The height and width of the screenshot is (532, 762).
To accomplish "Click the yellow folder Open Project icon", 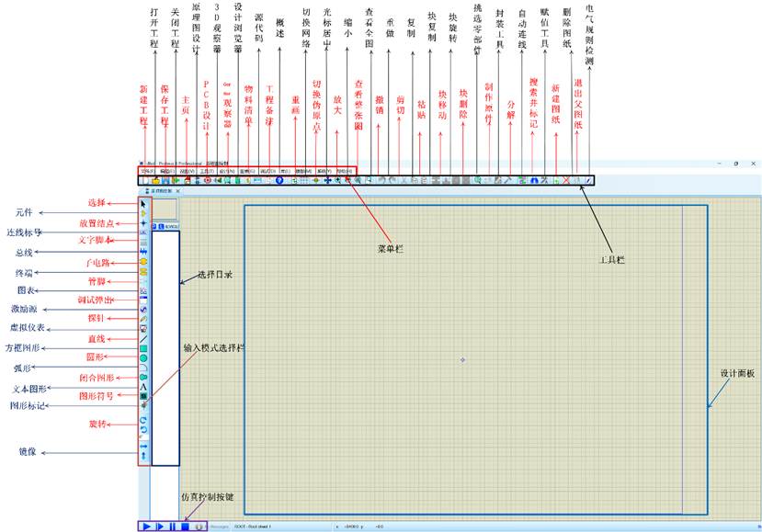I will pyautogui.click(x=155, y=180).
